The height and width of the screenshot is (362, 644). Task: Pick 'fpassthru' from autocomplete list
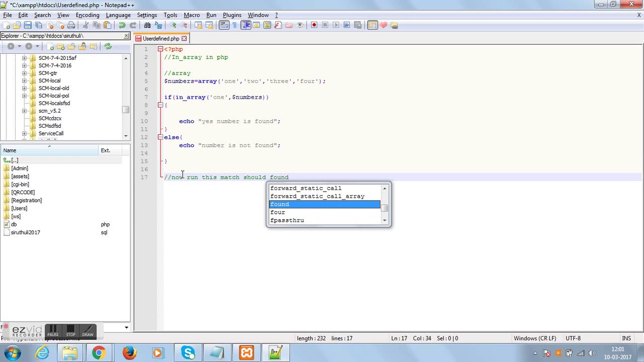pyautogui.click(x=325, y=220)
